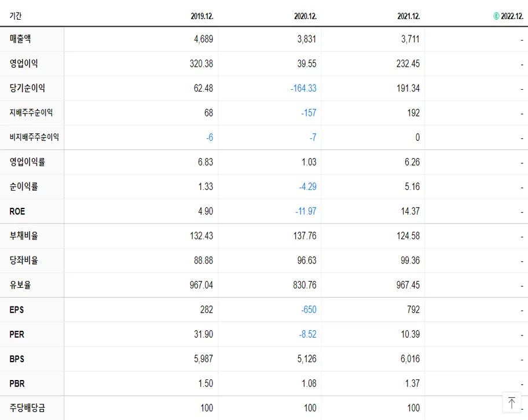Click the 부채비율 row label
This screenshot has height=420, width=528.
pos(24,236)
